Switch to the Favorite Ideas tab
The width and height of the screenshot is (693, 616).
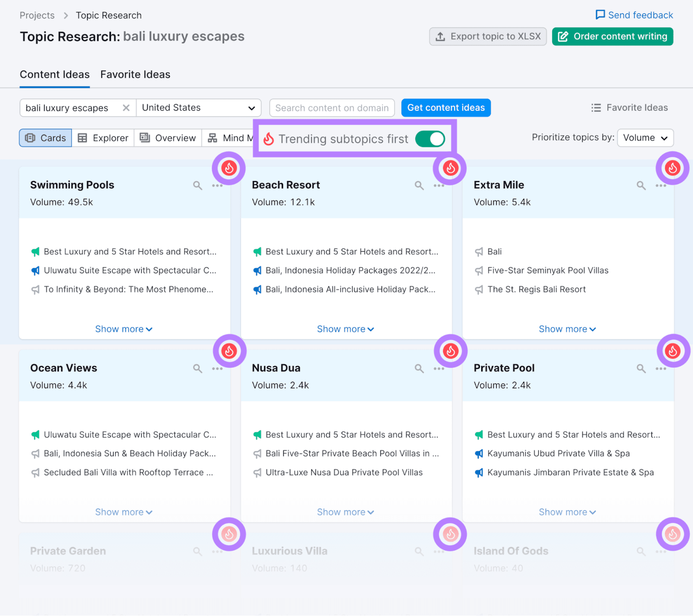pyautogui.click(x=135, y=74)
